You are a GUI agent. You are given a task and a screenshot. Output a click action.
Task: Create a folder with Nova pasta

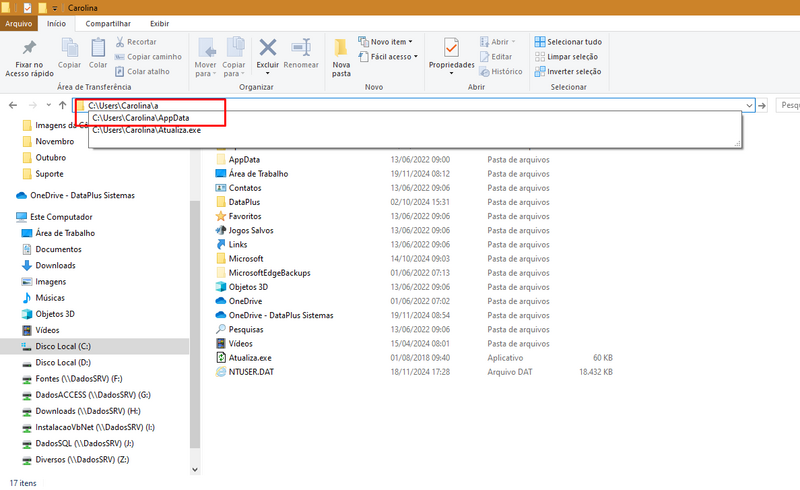click(341, 57)
